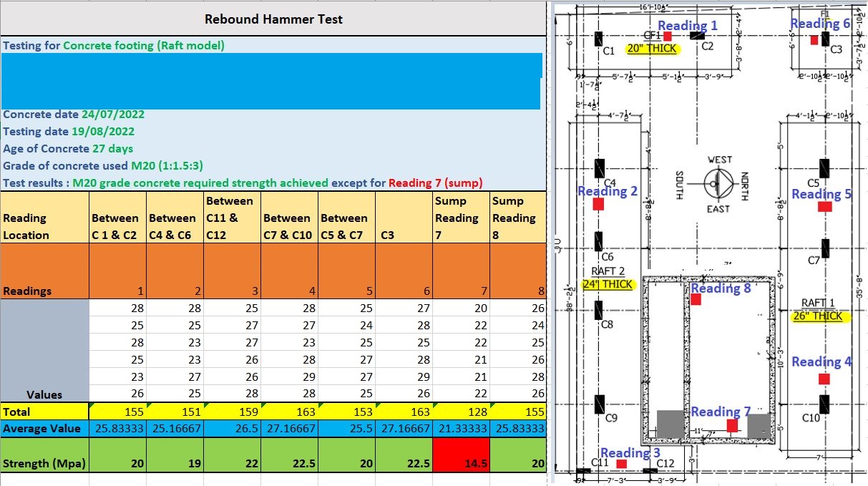This screenshot has height=486, width=868.
Task: Click the red marker for sump Reading 7
Action: pyautogui.click(x=732, y=425)
